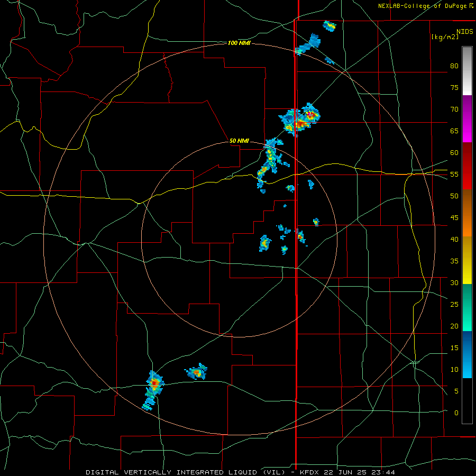This screenshot has width=476, height=476.
Task: Pick the magenta segment of the color bar
Action: click(x=467, y=119)
